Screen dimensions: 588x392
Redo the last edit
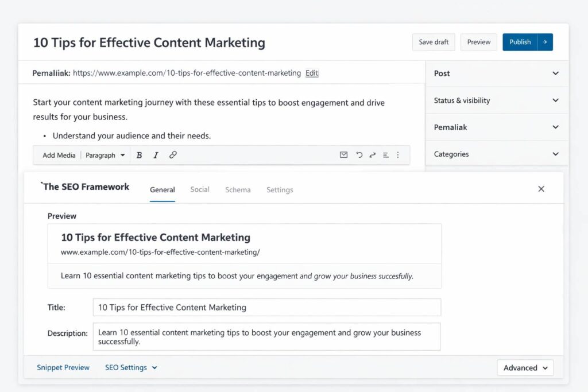(x=372, y=155)
